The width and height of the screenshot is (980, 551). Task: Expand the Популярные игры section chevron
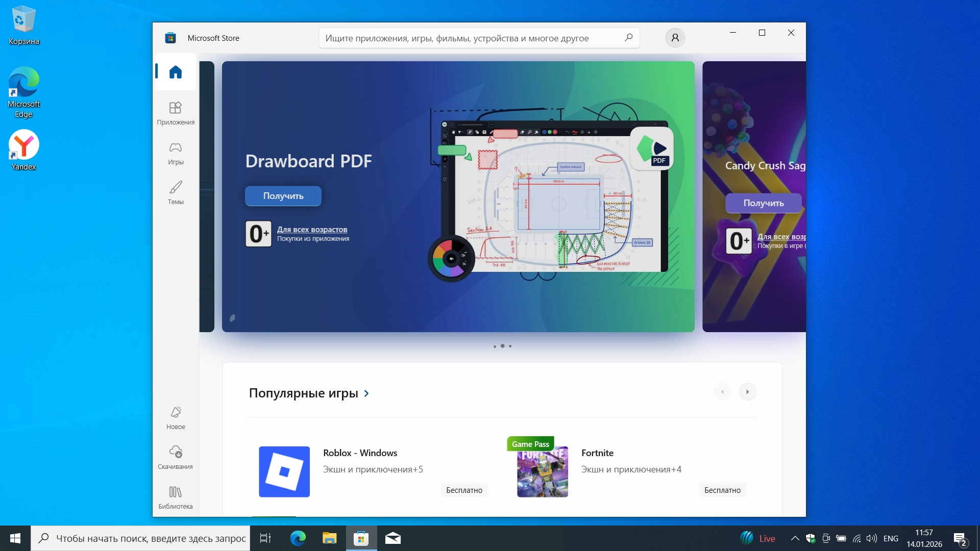click(x=366, y=394)
